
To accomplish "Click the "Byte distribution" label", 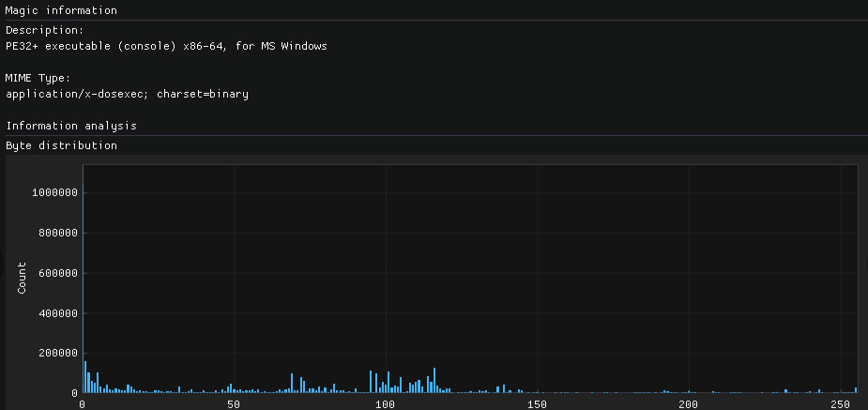I will coord(61,145).
